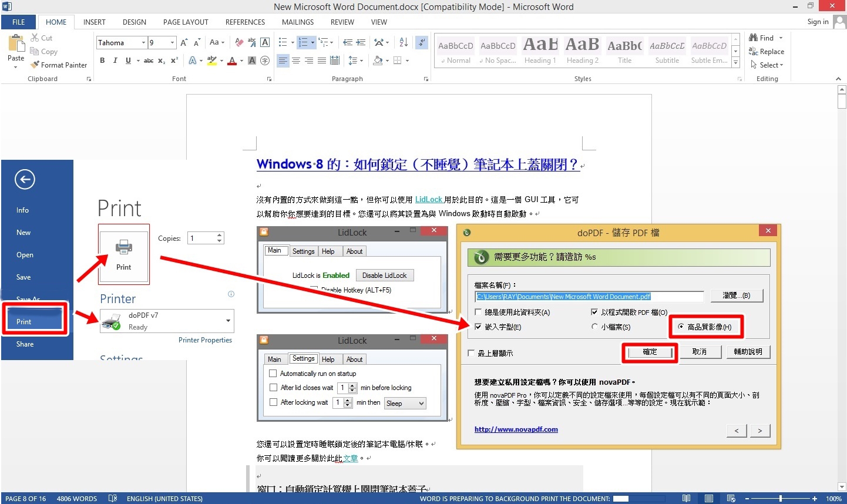Toggle Show/Hide paragraph marks

coord(421,42)
